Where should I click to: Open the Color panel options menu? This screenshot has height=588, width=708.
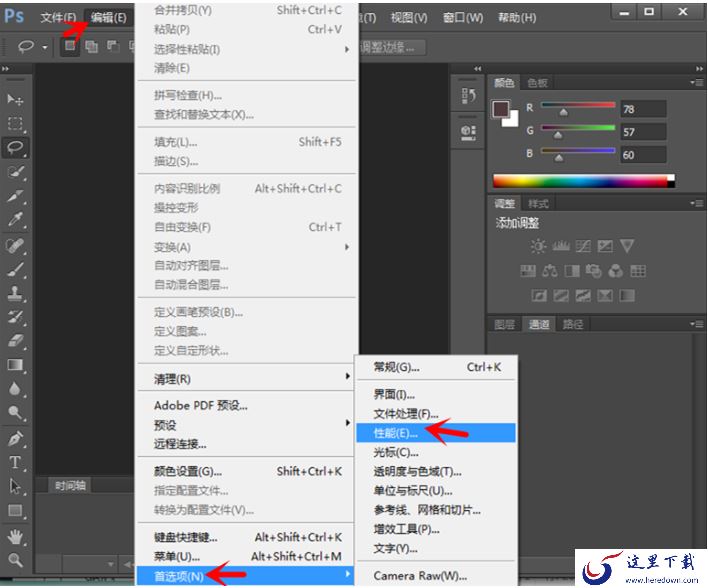(x=698, y=83)
